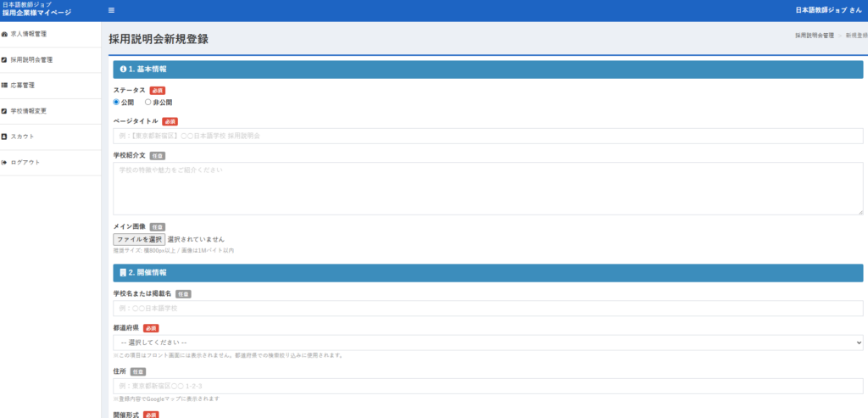Image resolution: width=868 pixels, height=418 pixels.
Task: Click the 求人情報管理 sidebar icon
Action: (x=5, y=34)
